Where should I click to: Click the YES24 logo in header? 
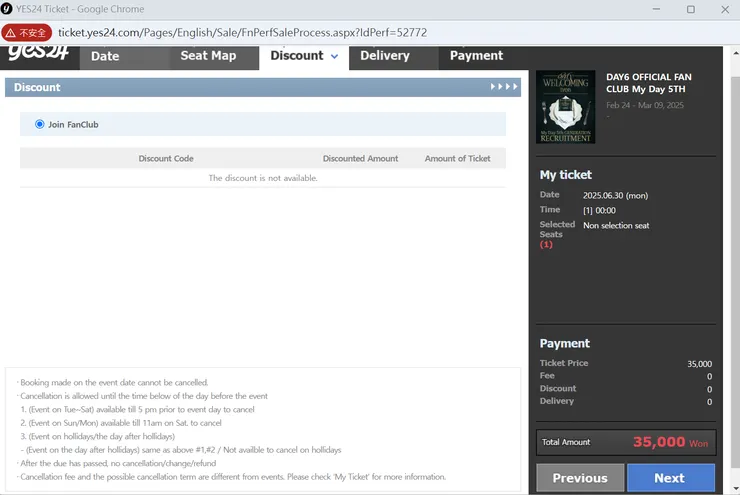pyautogui.click(x=38, y=53)
